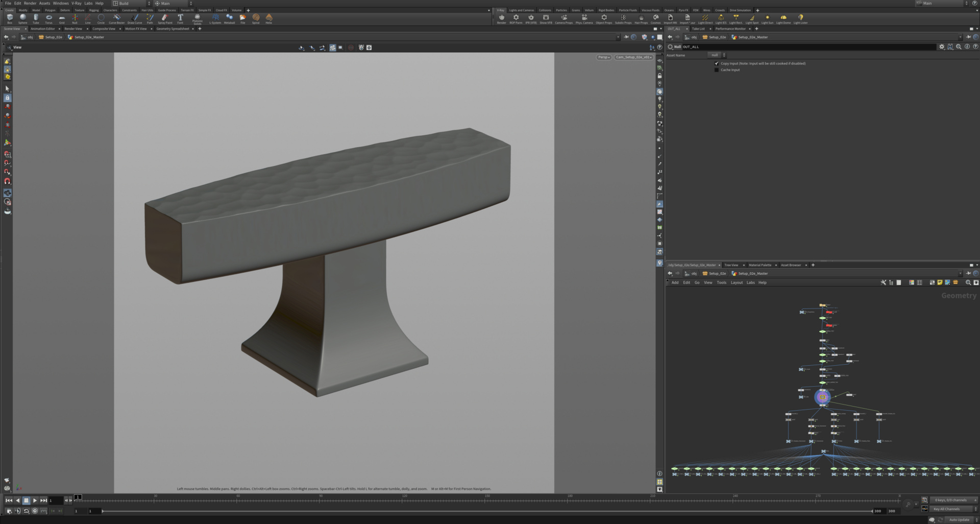Add a Phys. Camera from the V-Ray shelf
Image resolution: width=980 pixels, height=524 pixels.
pos(584,19)
